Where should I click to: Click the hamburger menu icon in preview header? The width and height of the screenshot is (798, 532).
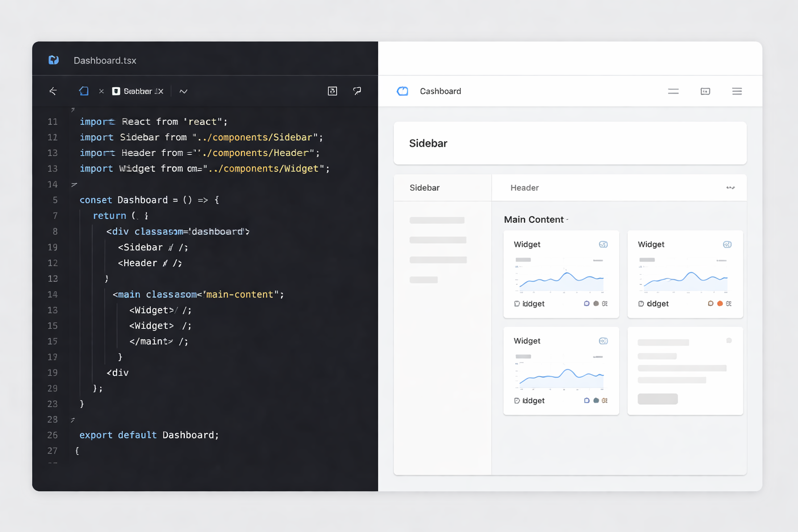737,91
